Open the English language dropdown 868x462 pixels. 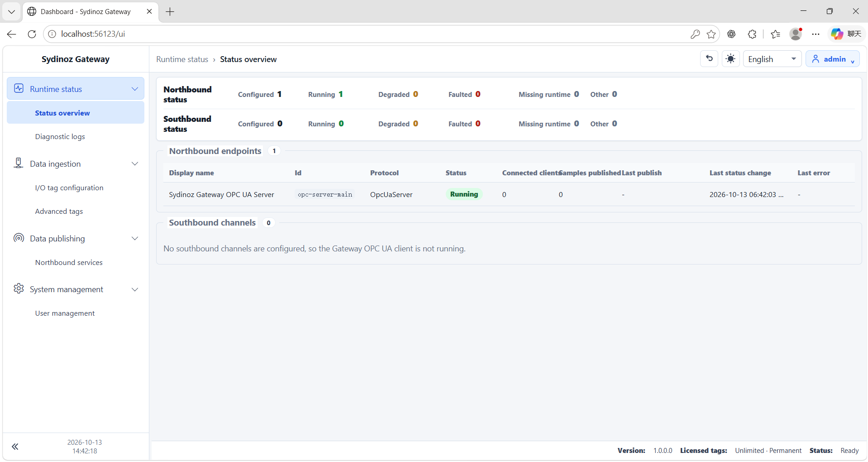click(772, 59)
